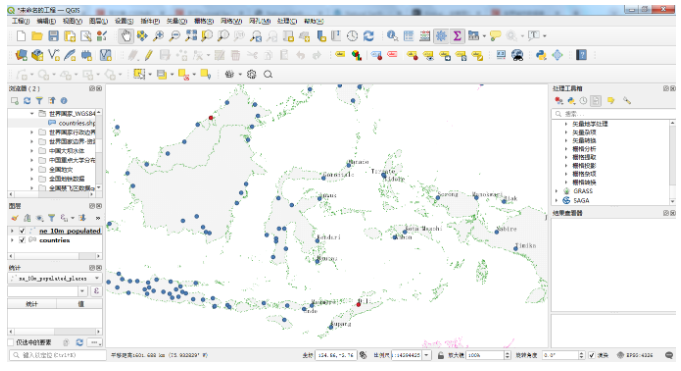Image resolution: width=681 pixels, height=371 pixels.
Task: Enable the selected features only checkbox in the statistics panel
Action: (x=11, y=342)
